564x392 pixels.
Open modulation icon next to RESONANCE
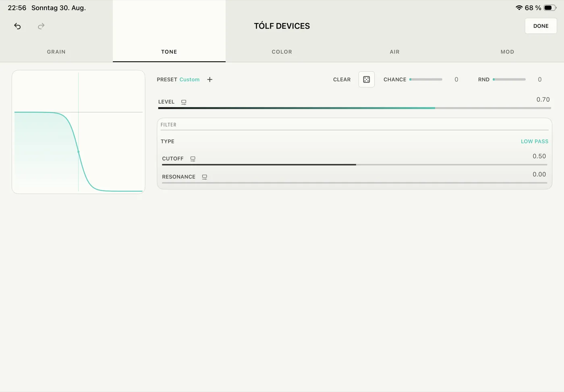(x=205, y=177)
